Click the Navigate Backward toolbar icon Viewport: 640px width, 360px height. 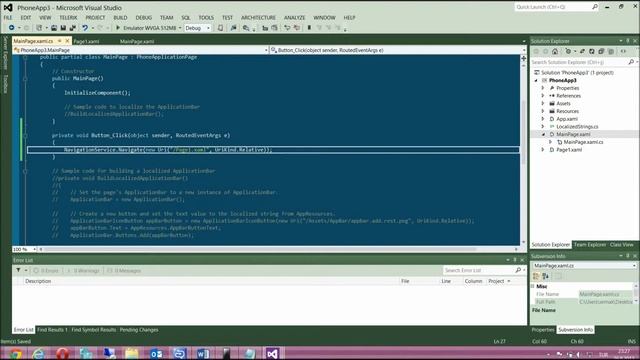pyautogui.click(x=11, y=28)
